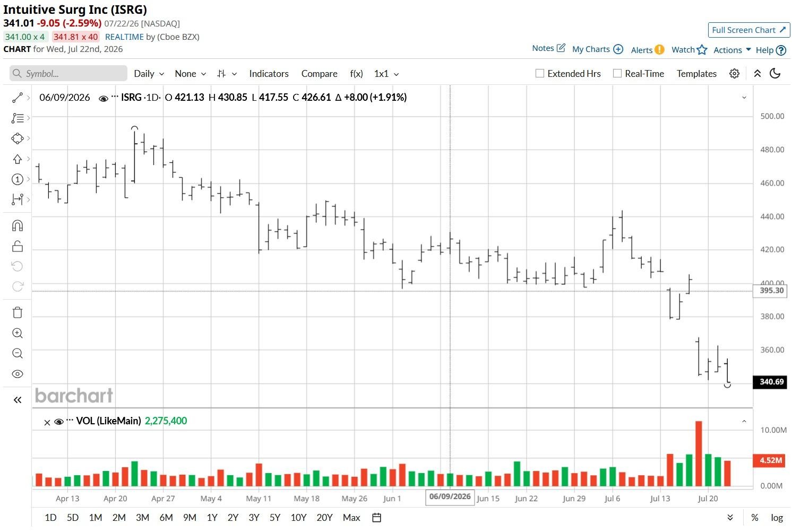Viewport: 792px width, 532px height.
Task: Select the 1M range
Action: pos(96,518)
